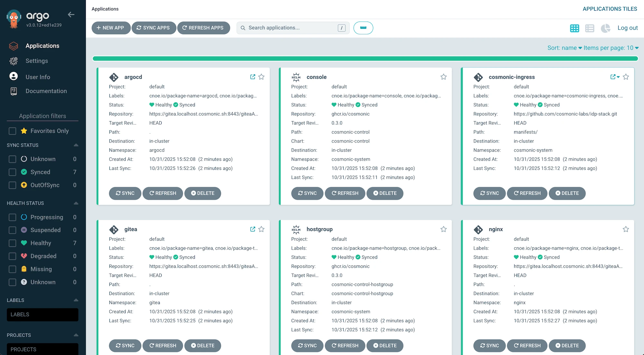Open User Info in the sidebar

[x=38, y=77]
